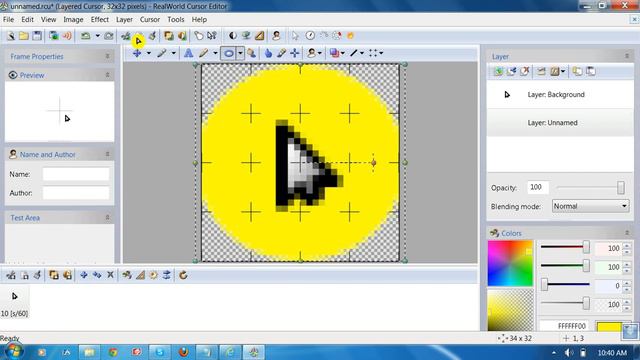Click the rainbow hue color picker square
The width and height of the screenshot is (640, 360).
[x=510, y=263]
